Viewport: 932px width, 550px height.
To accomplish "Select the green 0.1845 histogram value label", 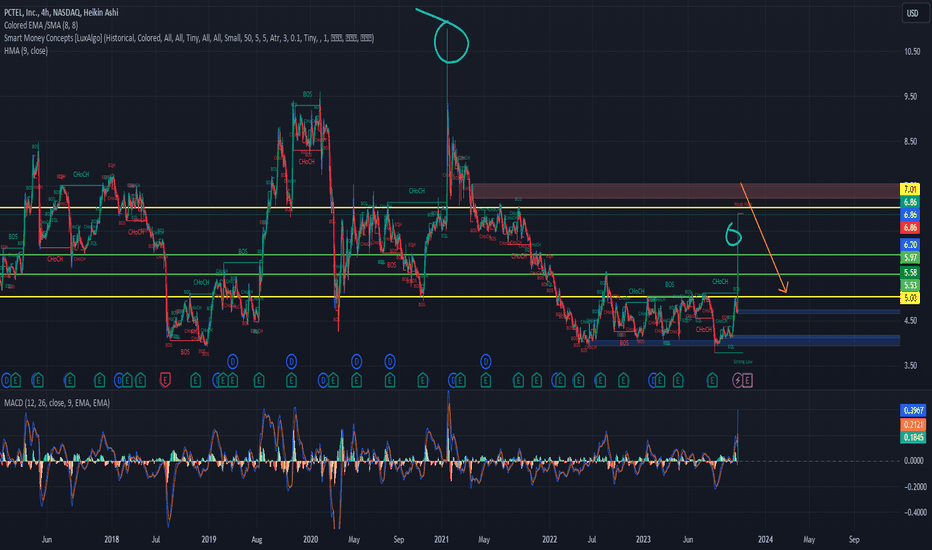I will coord(914,437).
